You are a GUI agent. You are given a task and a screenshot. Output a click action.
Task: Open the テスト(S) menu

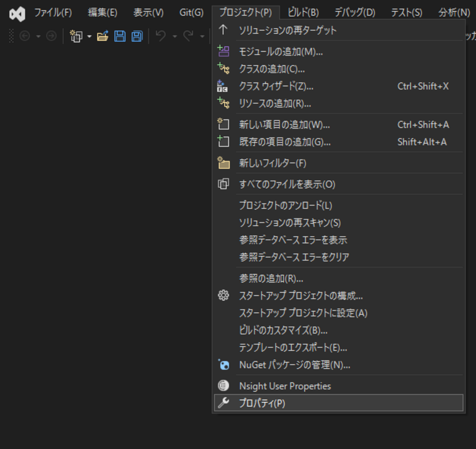pyautogui.click(x=407, y=13)
